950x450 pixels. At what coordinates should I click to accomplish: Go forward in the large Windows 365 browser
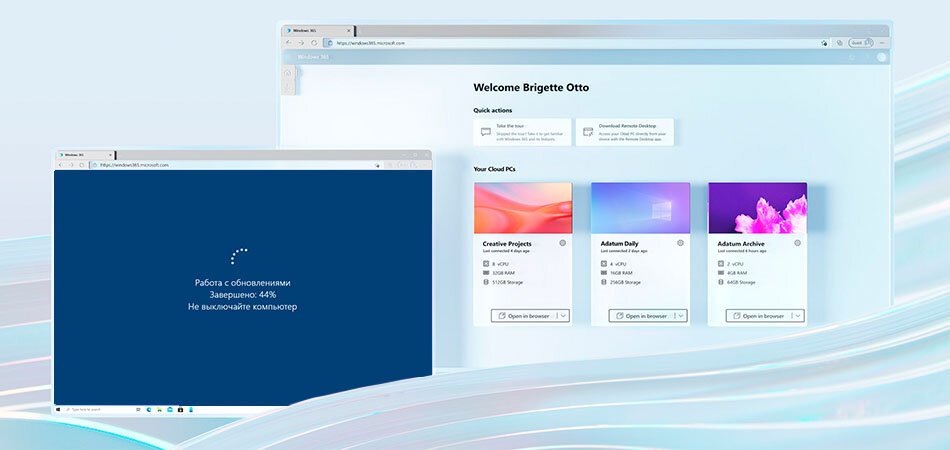(301, 43)
